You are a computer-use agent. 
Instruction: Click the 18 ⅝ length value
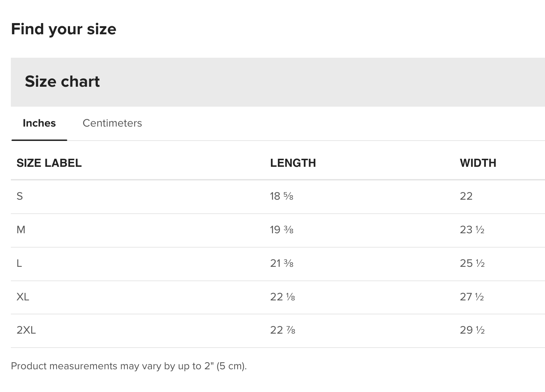(x=281, y=196)
